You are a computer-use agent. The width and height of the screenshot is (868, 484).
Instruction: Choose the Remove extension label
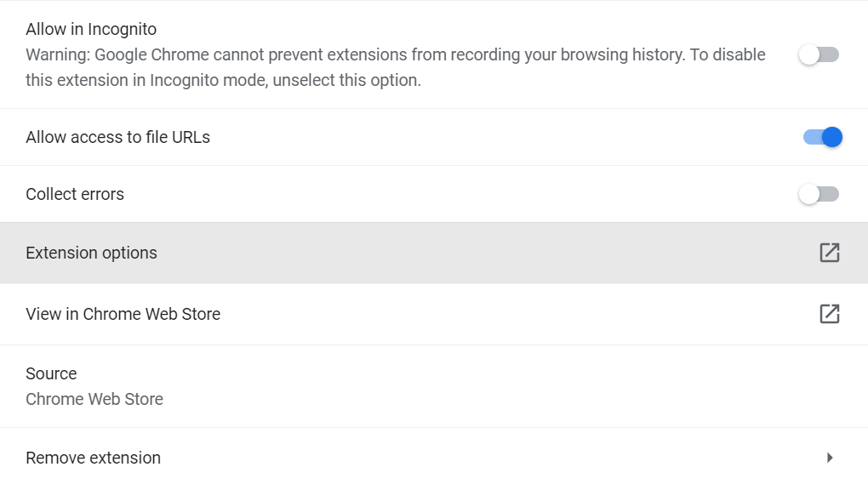pos(93,458)
